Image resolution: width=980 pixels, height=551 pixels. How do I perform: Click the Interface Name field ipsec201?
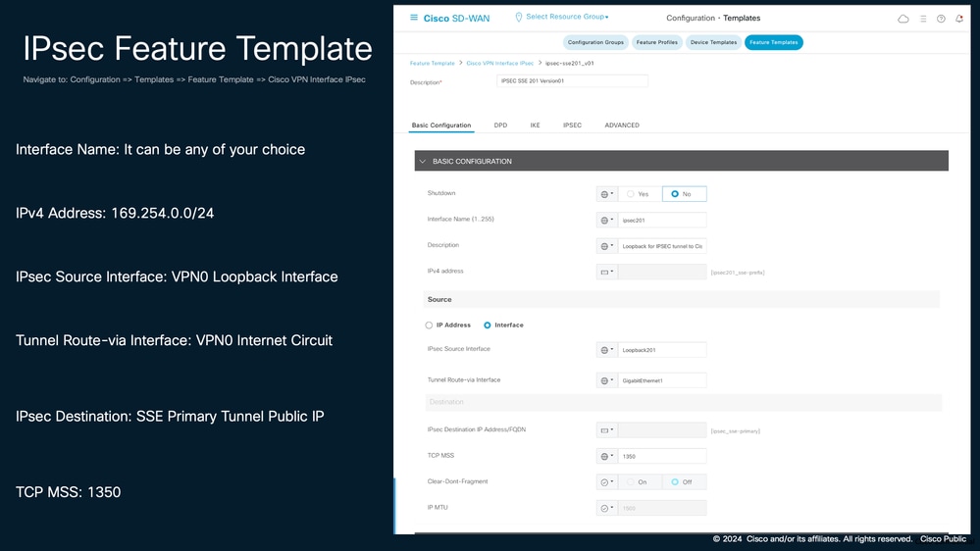click(x=662, y=220)
